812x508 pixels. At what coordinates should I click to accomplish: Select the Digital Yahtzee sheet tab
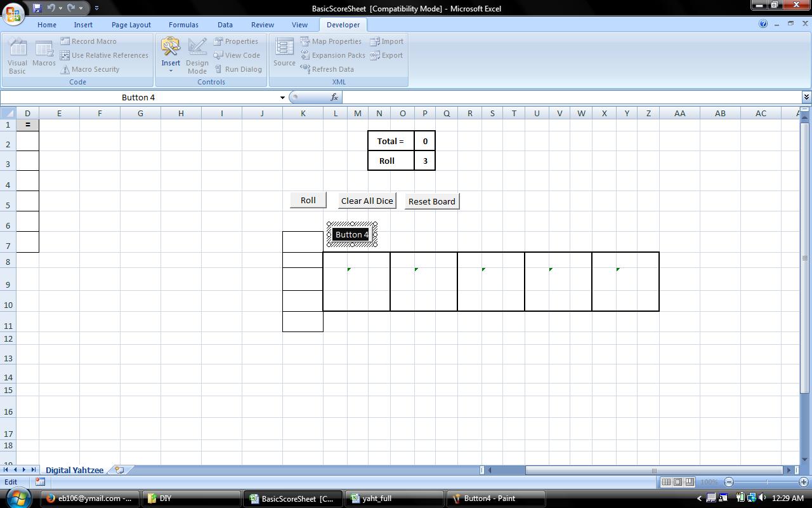pyautogui.click(x=74, y=470)
